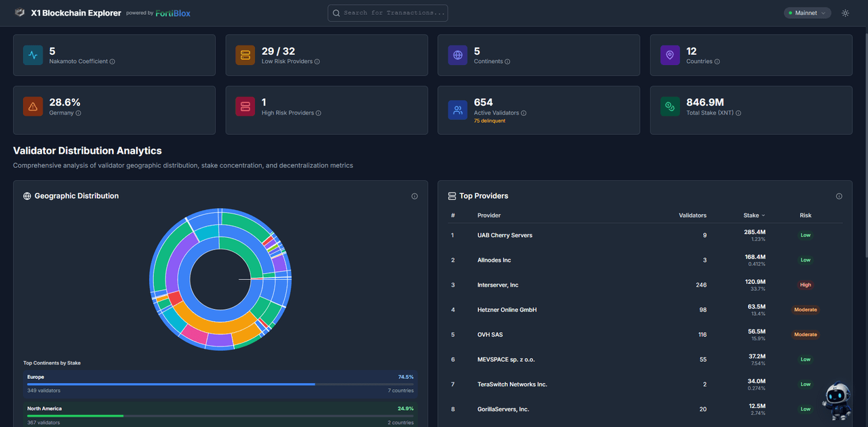868x427 pixels.
Task: Click the High Risk Providers server icon
Action: point(245,106)
